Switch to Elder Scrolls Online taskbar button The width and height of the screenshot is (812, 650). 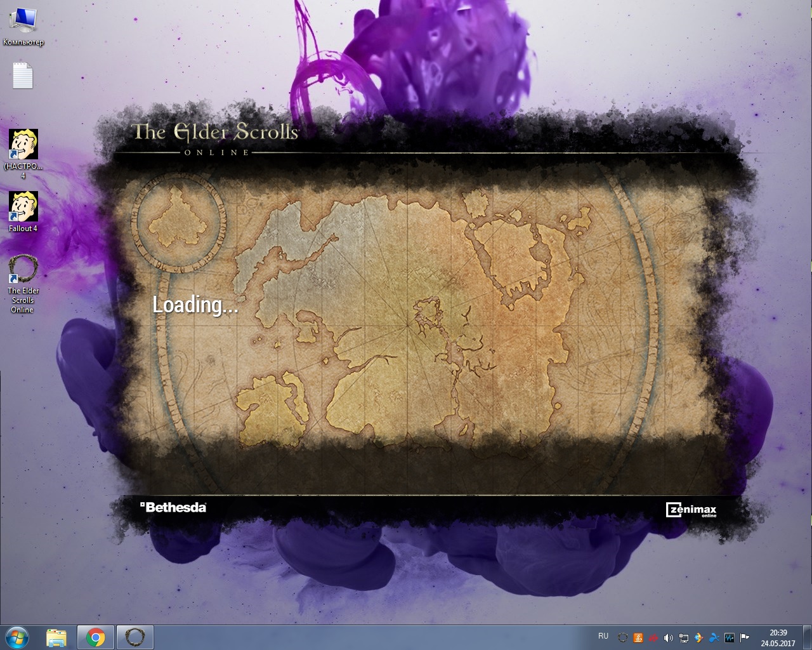pos(134,637)
